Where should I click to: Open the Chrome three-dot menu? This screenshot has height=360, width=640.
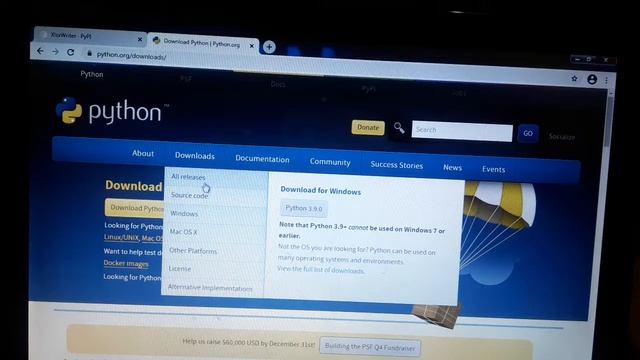(x=607, y=80)
